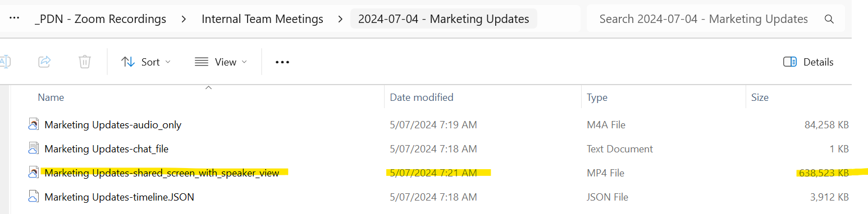Expand breadcrumb chevron after _PDN - Zoom Recordings
This screenshot has height=214, width=868.
tap(184, 19)
